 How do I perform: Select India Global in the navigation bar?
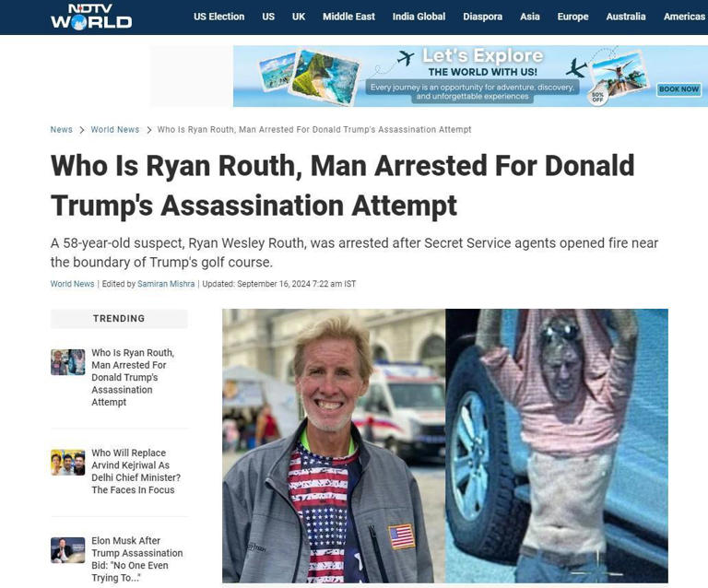pyautogui.click(x=419, y=17)
